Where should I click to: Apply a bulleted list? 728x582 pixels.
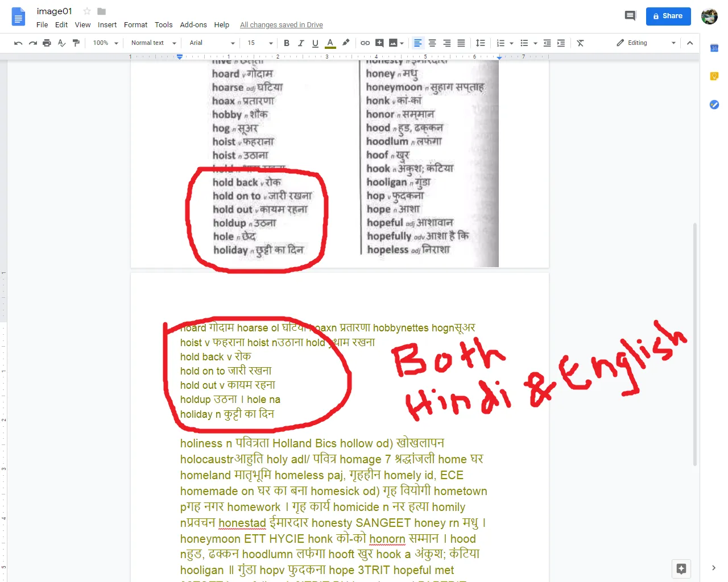coord(524,43)
